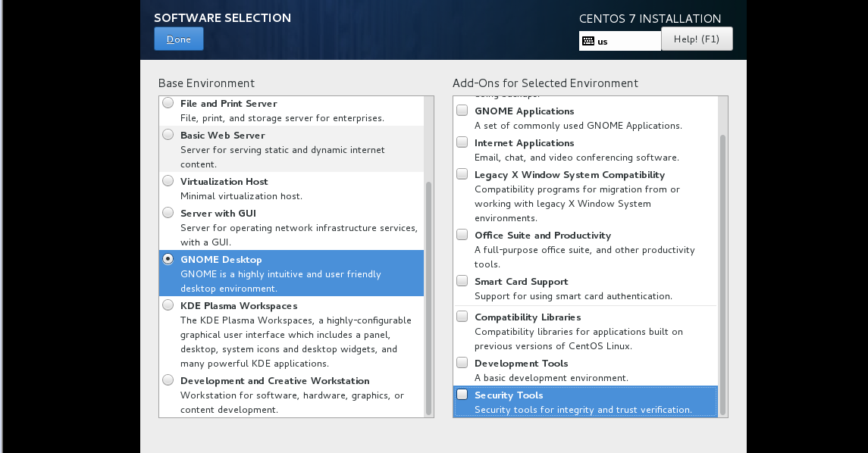Image resolution: width=868 pixels, height=453 pixels.
Task: Click 'GNOME is a highly intuitive' description
Action: [x=280, y=281]
